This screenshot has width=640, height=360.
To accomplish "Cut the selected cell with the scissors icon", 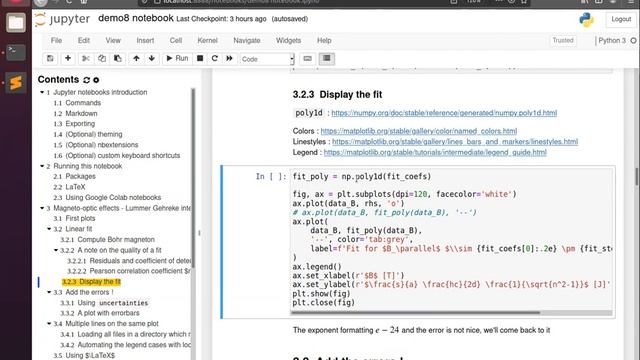I will [86, 58].
